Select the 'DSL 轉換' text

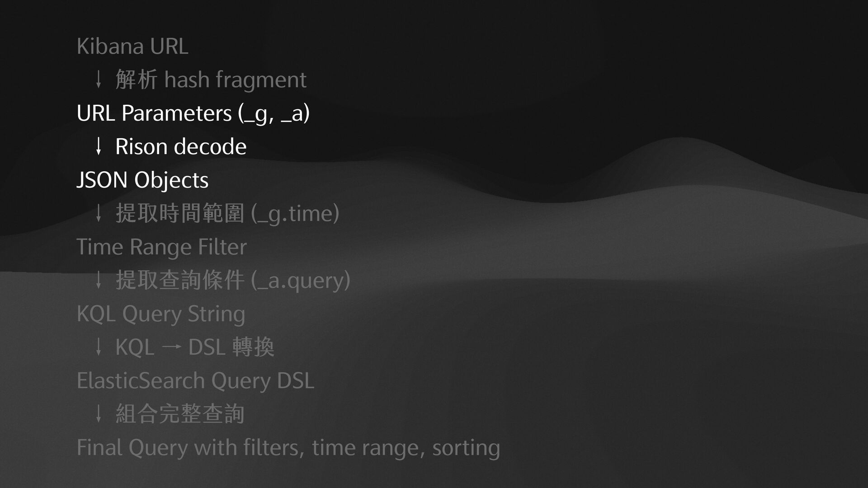click(231, 347)
